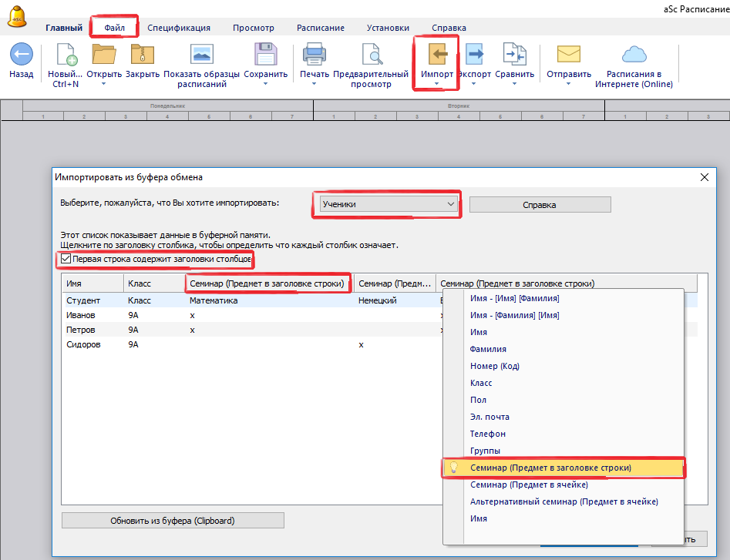Expand the 'Ученики' import type dropdown
The image size is (730, 560).
point(451,204)
